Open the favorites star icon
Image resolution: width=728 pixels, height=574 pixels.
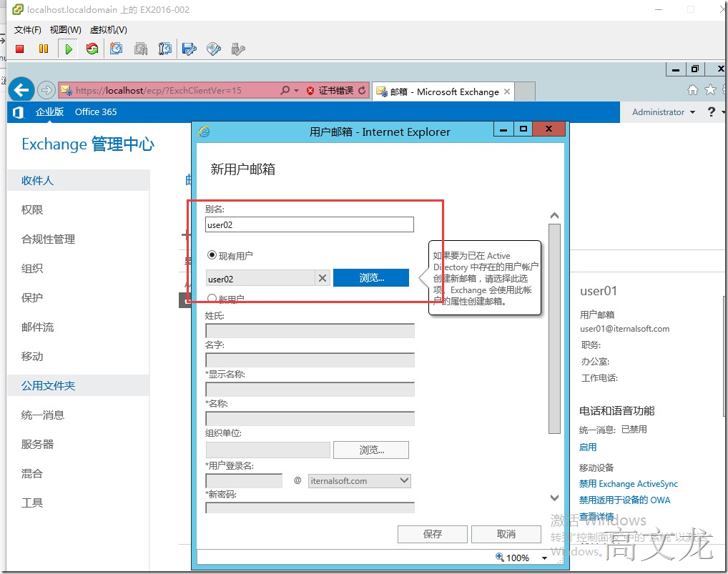(x=710, y=90)
